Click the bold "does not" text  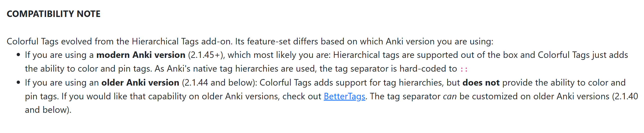[481, 83]
